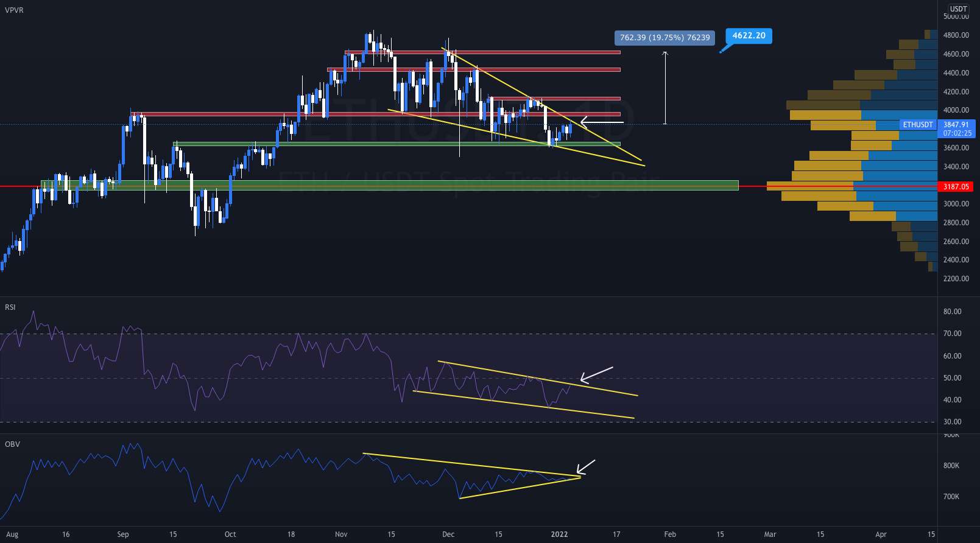Click the Apr date on time axis
Viewport: 980px width, 543px height.
point(881,534)
